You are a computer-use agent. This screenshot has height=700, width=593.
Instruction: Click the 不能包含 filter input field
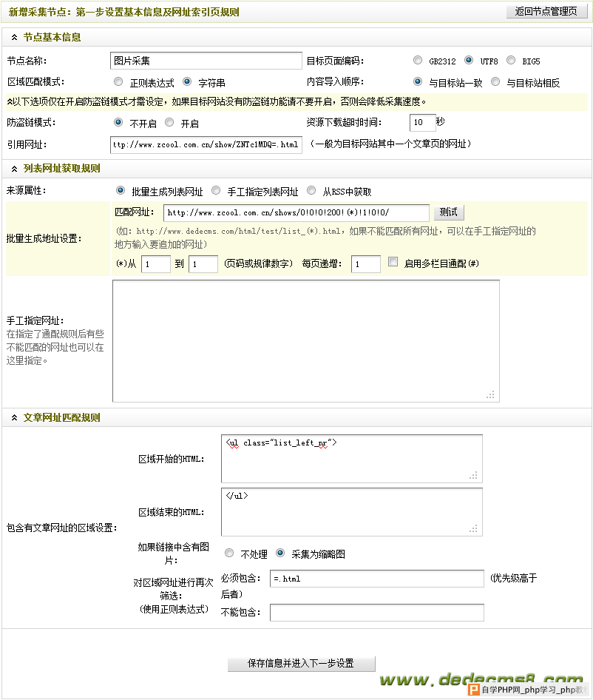coord(376,613)
